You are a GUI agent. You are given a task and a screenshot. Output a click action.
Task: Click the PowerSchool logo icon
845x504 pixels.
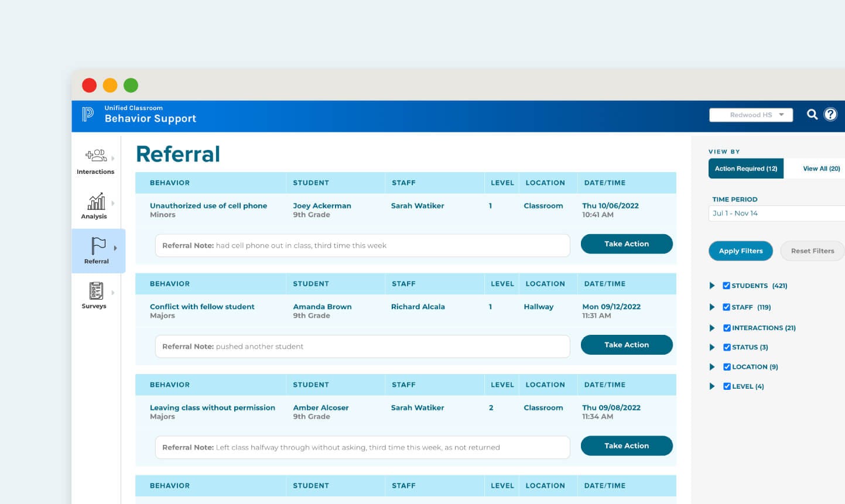click(x=87, y=115)
